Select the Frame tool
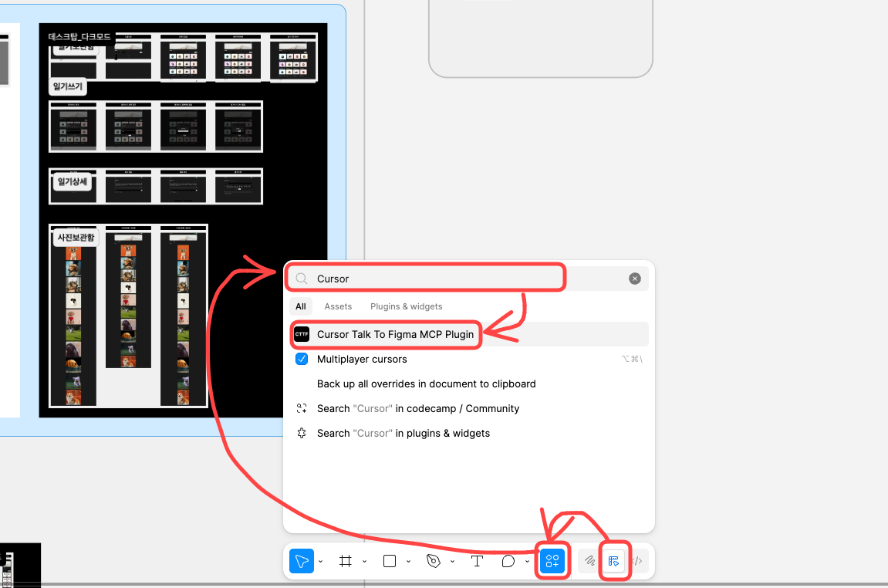Image resolution: width=888 pixels, height=588 pixels. click(346, 561)
